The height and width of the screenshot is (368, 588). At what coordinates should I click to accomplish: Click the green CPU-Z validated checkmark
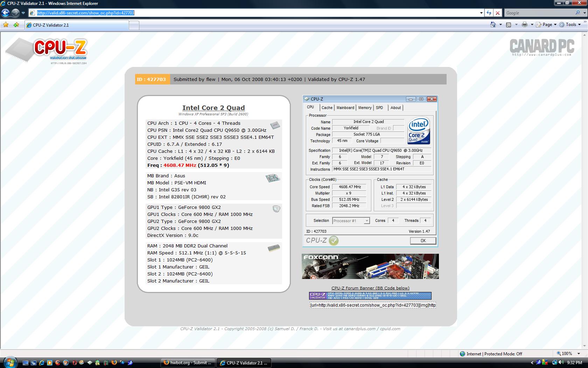(334, 241)
